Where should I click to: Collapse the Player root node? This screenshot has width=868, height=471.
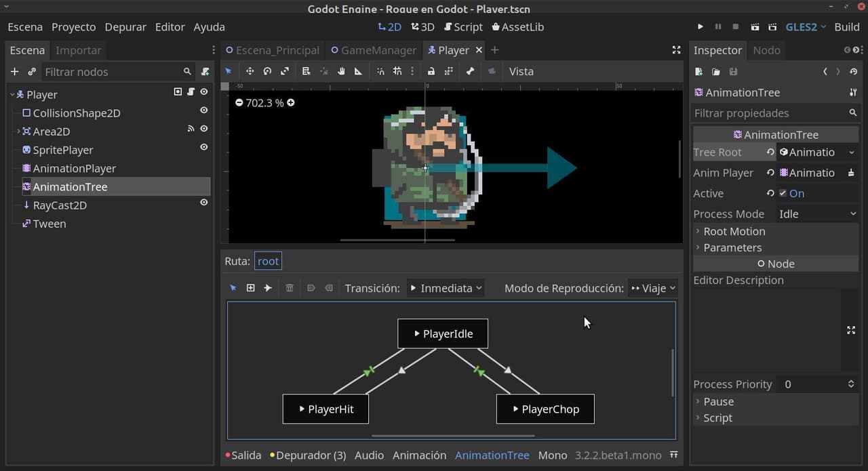point(12,95)
